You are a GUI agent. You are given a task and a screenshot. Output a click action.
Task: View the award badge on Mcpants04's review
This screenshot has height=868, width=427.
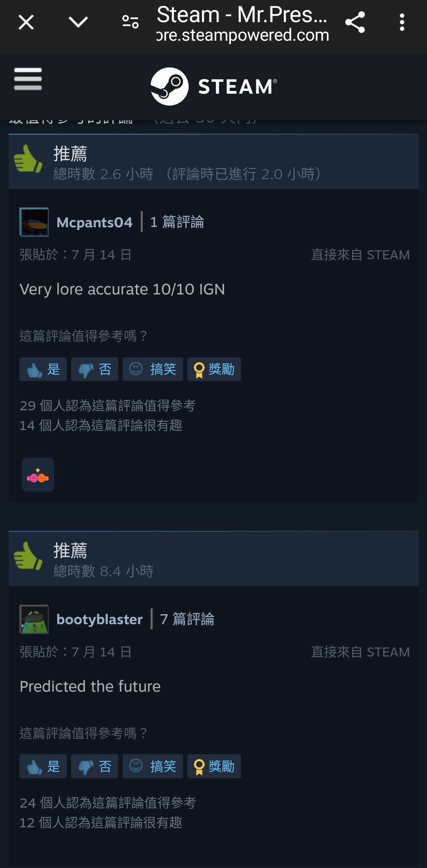pos(38,475)
